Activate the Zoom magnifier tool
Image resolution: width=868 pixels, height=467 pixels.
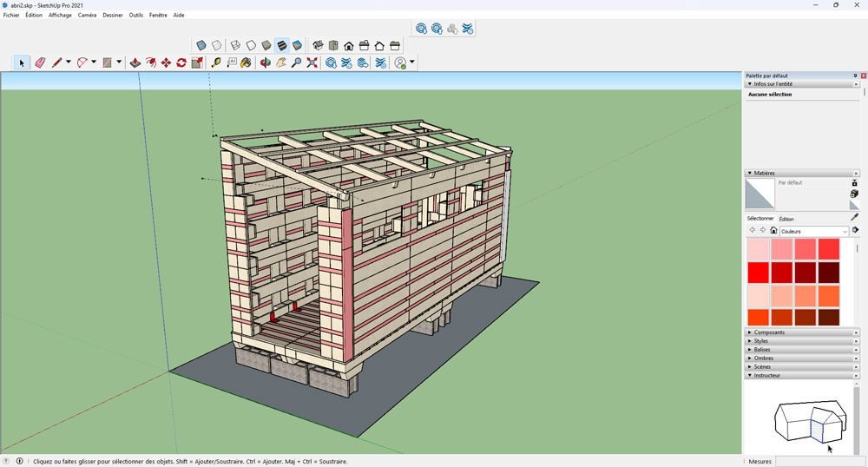click(296, 63)
